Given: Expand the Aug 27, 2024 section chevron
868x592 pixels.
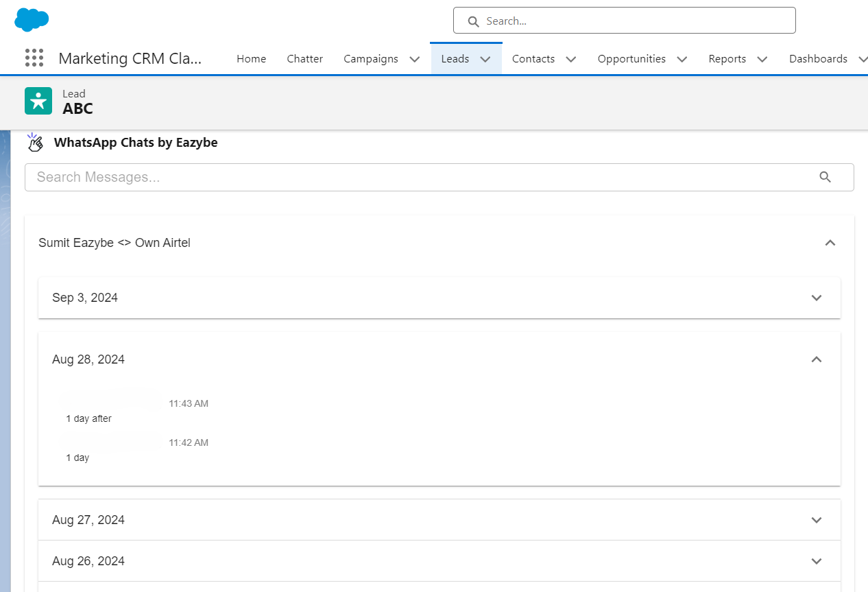Looking at the screenshot, I should [817, 520].
